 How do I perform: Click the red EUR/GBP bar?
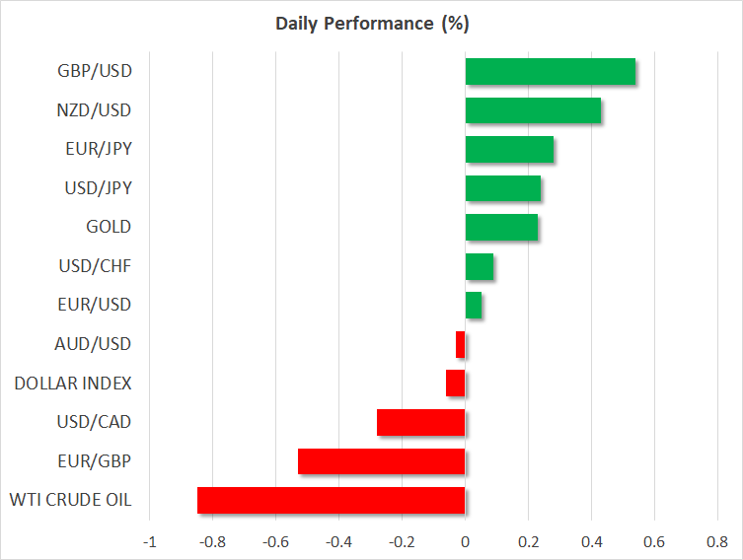(381, 460)
